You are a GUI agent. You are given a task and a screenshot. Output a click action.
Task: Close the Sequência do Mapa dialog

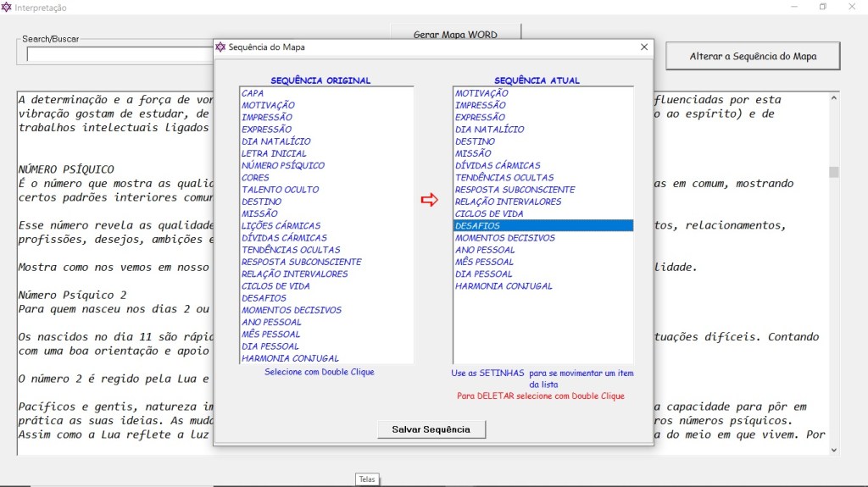pyautogui.click(x=644, y=47)
